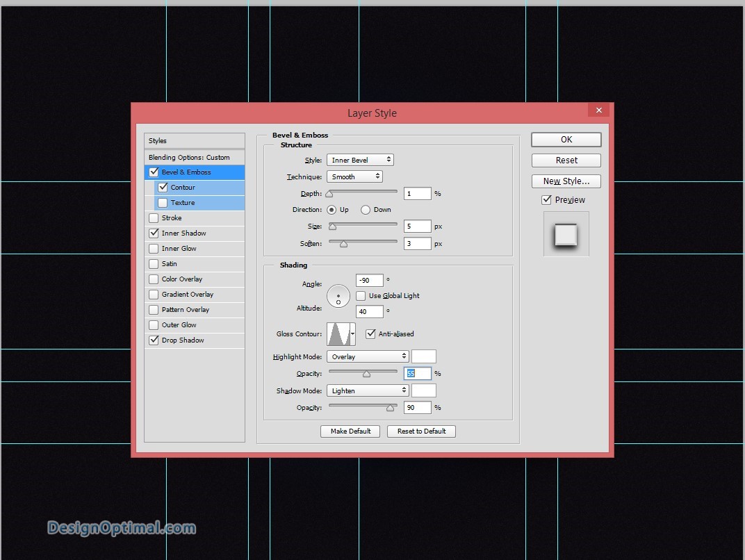745x560 pixels.
Task: Click the Altitude value field
Action: [369, 311]
